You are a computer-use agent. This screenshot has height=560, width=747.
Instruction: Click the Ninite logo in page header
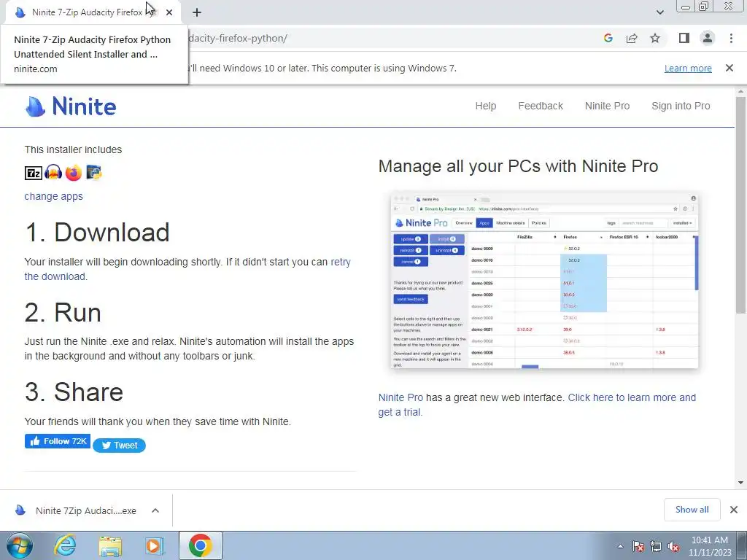[71, 106]
